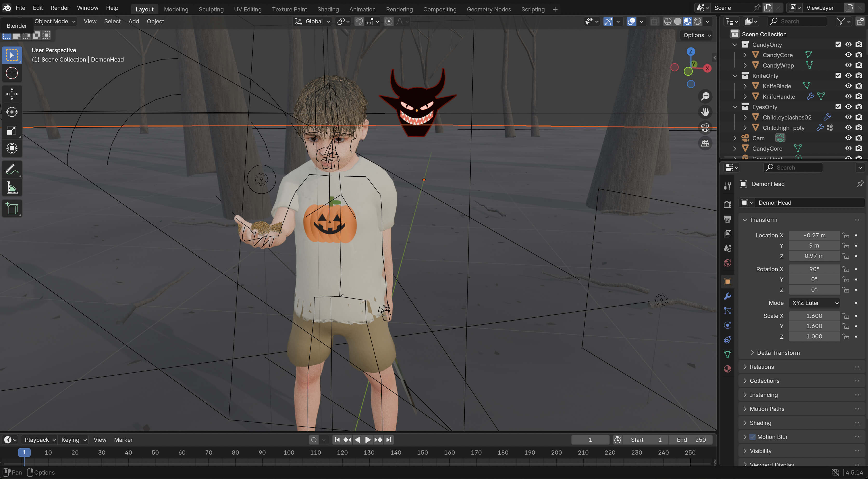
Task: Expand the Relations panel
Action: (761, 367)
